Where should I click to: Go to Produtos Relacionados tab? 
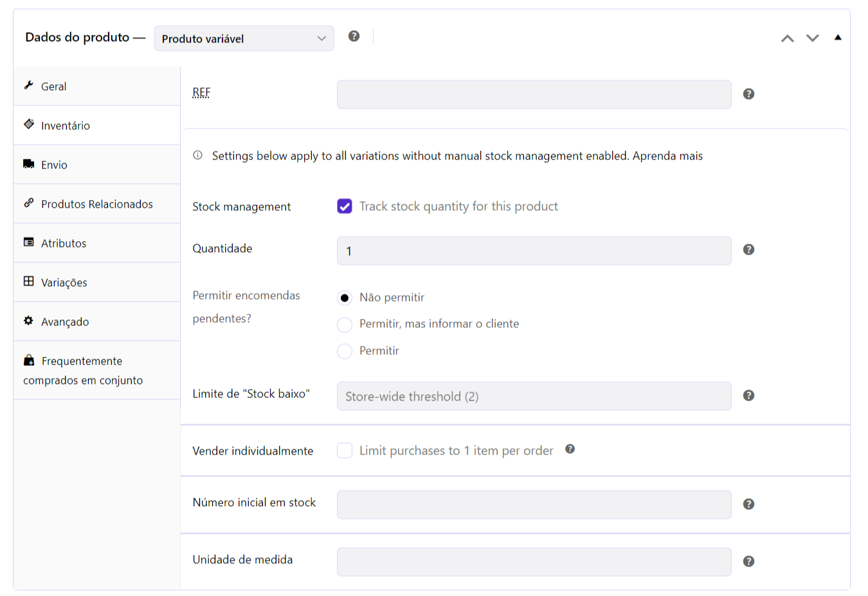coord(96,204)
